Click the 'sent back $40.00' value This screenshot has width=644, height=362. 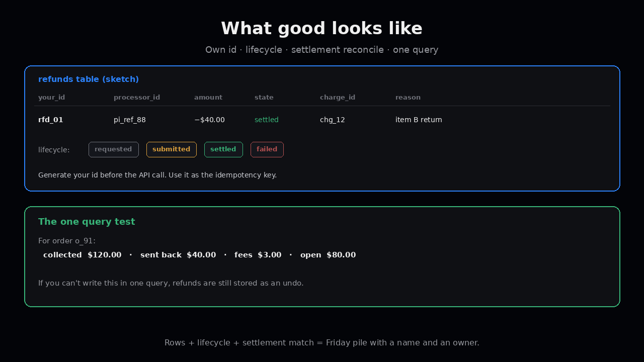pyautogui.click(x=178, y=255)
